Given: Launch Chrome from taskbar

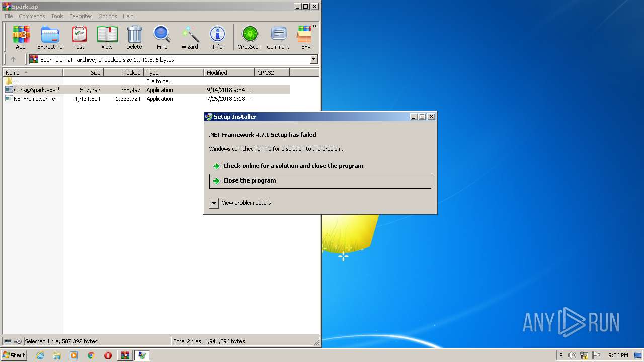Looking at the screenshot, I should [x=91, y=355].
